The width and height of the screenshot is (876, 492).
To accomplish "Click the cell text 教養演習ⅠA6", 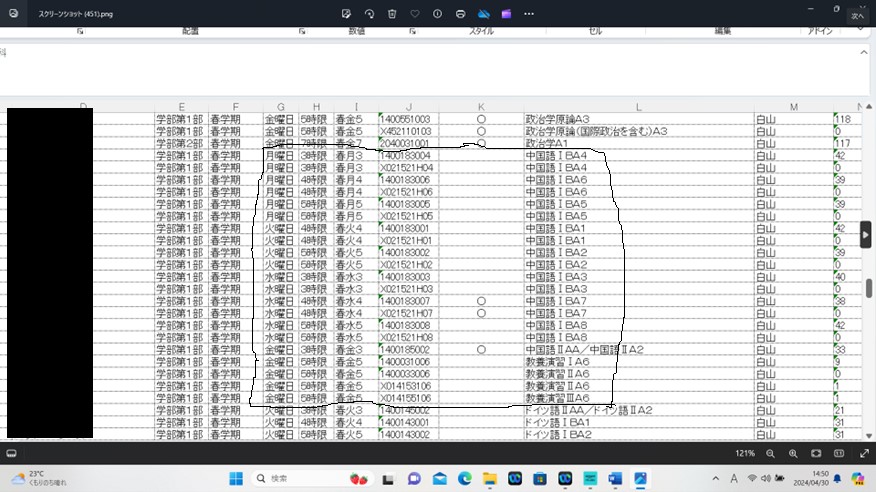I will tap(557, 362).
